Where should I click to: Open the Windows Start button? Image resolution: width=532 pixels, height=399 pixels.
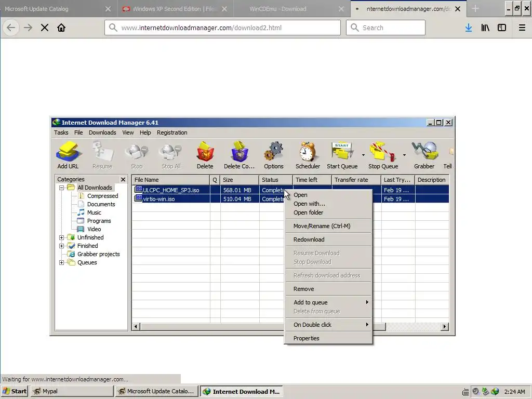click(15, 391)
